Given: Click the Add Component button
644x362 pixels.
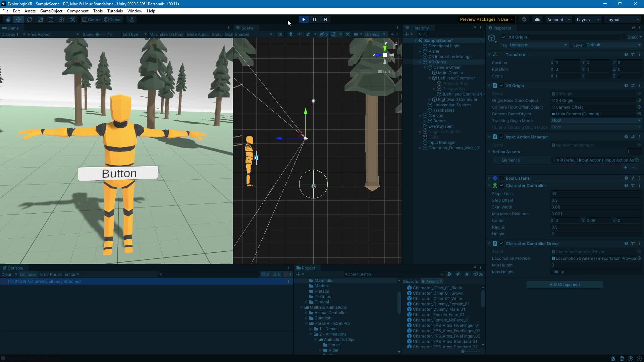Looking at the screenshot, I should point(565,285).
